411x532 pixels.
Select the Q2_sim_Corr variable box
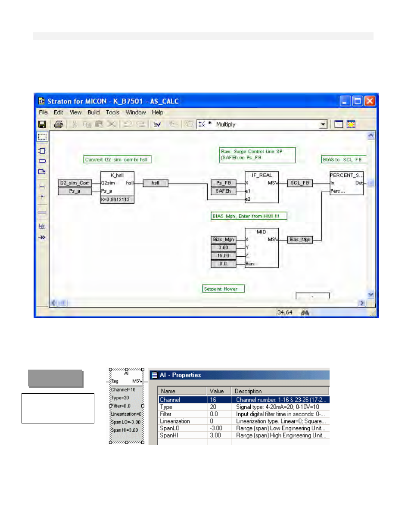pyautogui.click(x=75, y=183)
